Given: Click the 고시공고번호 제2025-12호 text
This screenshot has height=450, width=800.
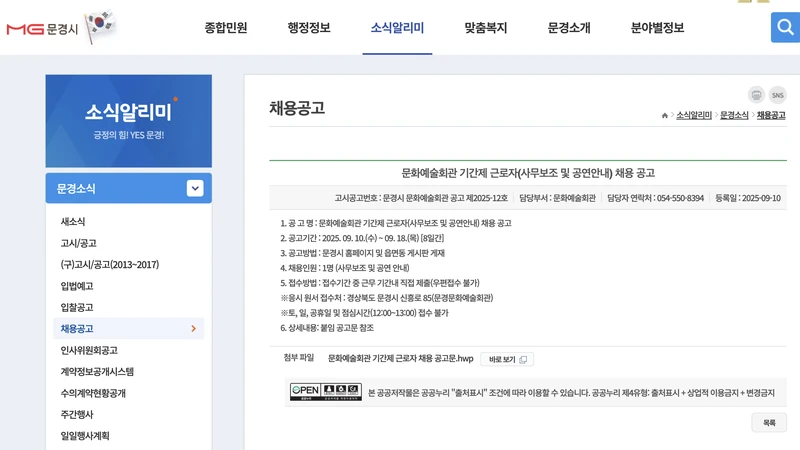Looking at the screenshot, I should [421, 198].
